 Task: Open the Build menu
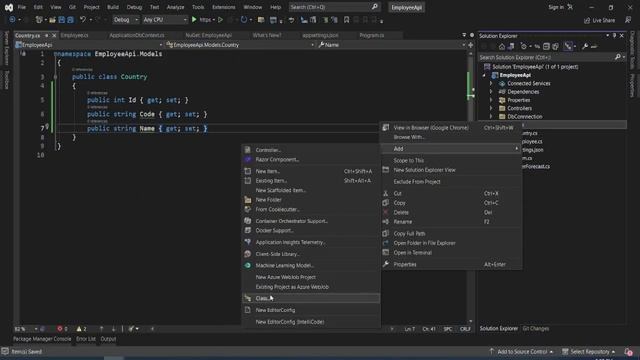(113, 7)
